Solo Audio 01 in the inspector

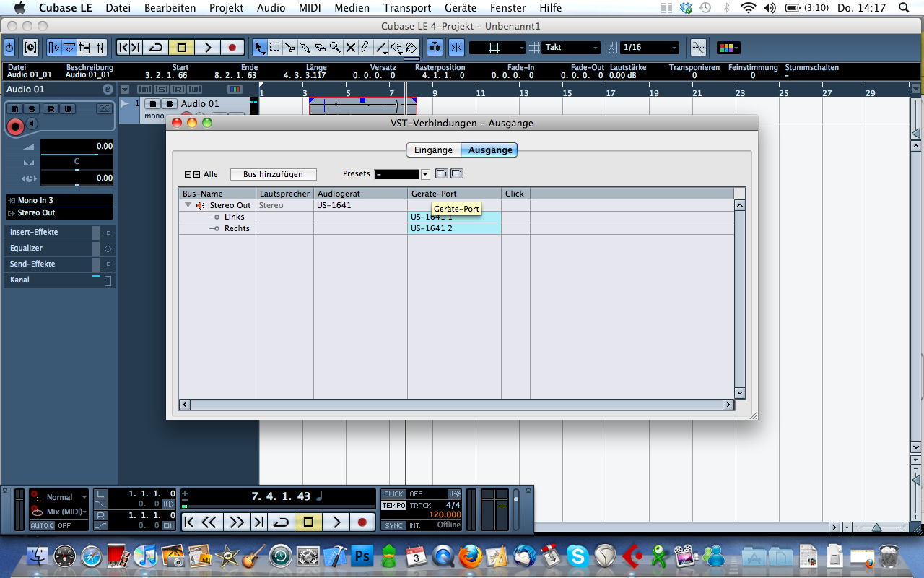[32, 109]
